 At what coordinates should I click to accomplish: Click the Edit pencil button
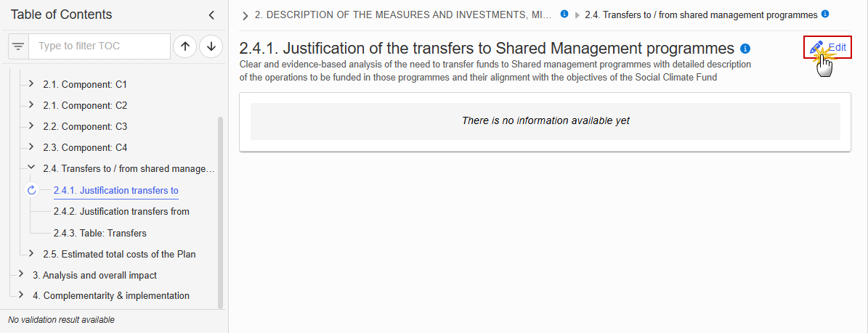click(827, 48)
